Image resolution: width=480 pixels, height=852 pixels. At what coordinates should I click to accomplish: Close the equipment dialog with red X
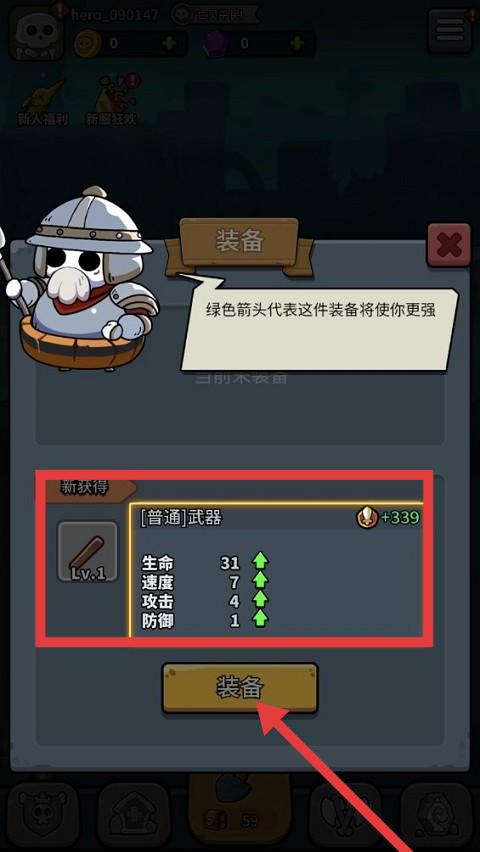[x=448, y=245]
